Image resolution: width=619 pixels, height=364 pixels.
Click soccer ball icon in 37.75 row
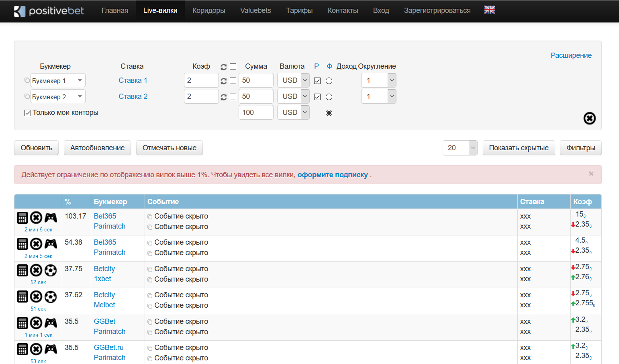point(51,270)
